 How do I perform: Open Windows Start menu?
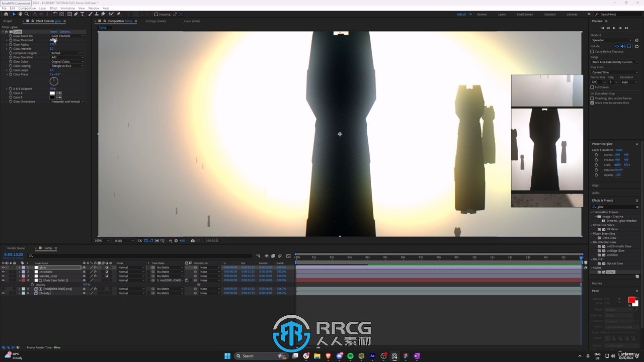(x=227, y=356)
